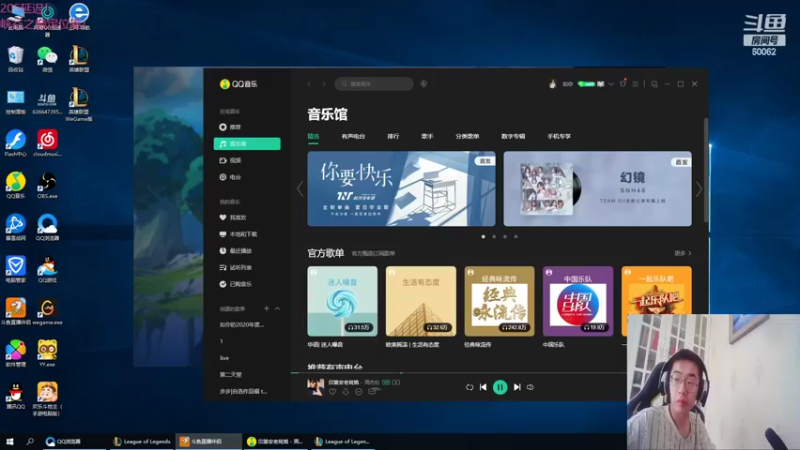Open the user avatar profile in title bar

coord(553,84)
